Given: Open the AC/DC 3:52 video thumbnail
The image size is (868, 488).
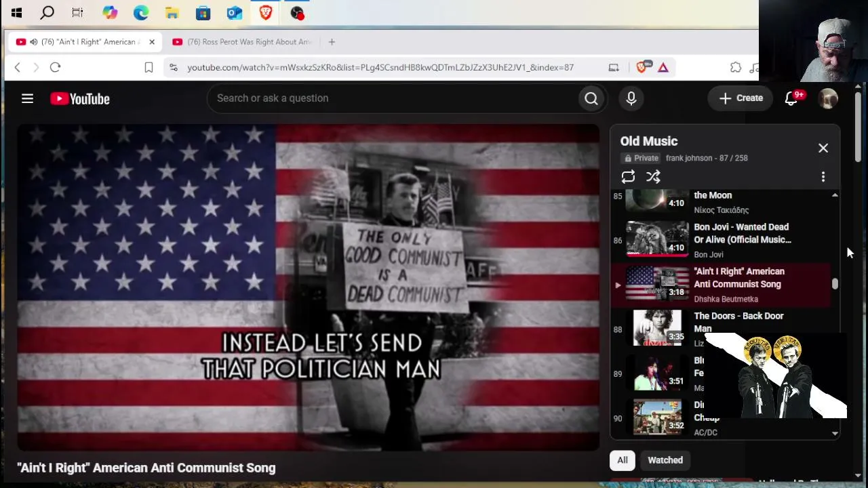Looking at the screenshot, I should click(x=657, y=417).
